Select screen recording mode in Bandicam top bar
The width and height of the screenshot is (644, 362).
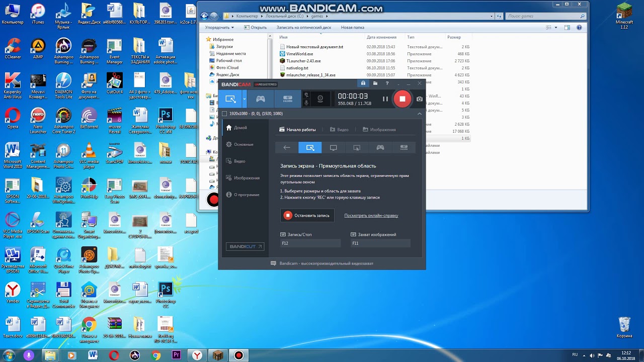230,99
